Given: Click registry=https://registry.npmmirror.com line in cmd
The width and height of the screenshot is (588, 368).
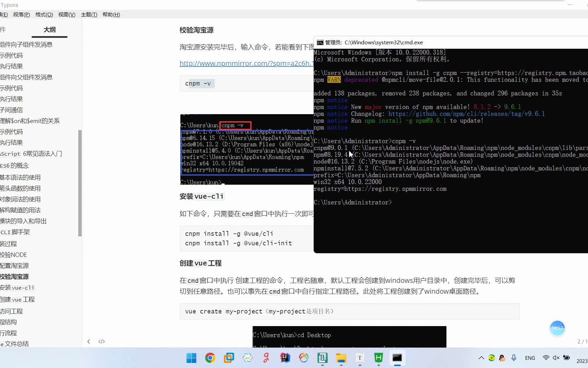Looking at the screenshot, I should pyautogui.click(x=380, y=189).
